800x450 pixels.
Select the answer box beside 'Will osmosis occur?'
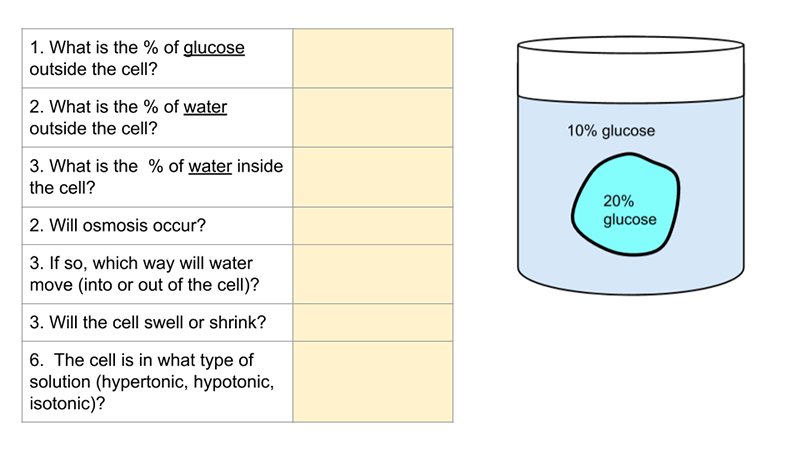coord(372,225)
